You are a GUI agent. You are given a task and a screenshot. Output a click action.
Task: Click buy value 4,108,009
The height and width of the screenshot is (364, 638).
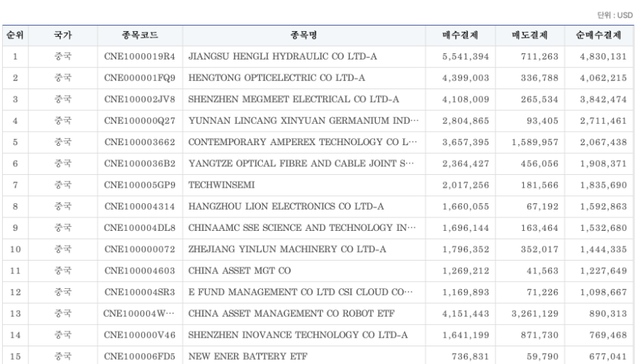[466, 100]
